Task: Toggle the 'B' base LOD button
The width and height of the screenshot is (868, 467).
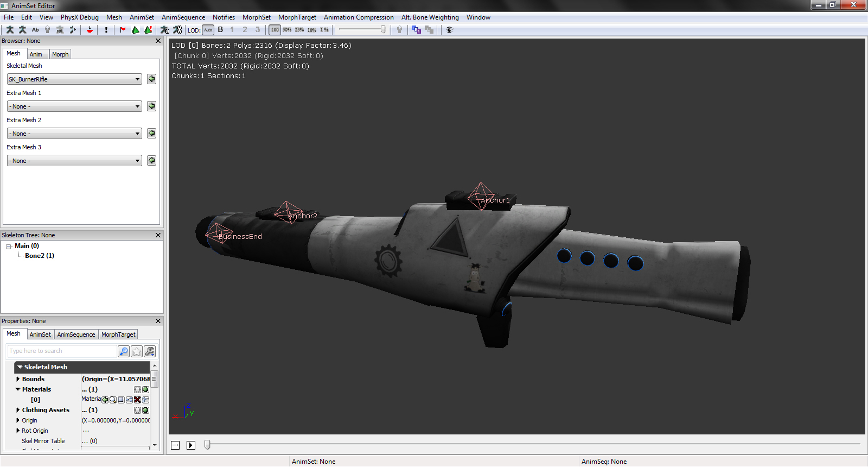Action: pyautogui.click(x=220, y=30)
